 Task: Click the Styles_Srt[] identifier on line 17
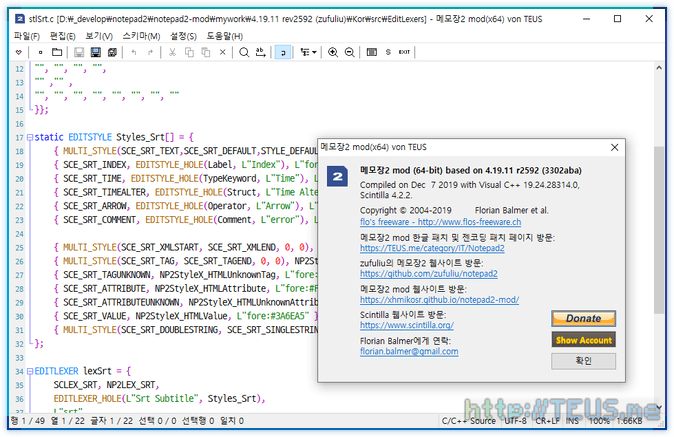pyautogui.click(x=145, y=138)
